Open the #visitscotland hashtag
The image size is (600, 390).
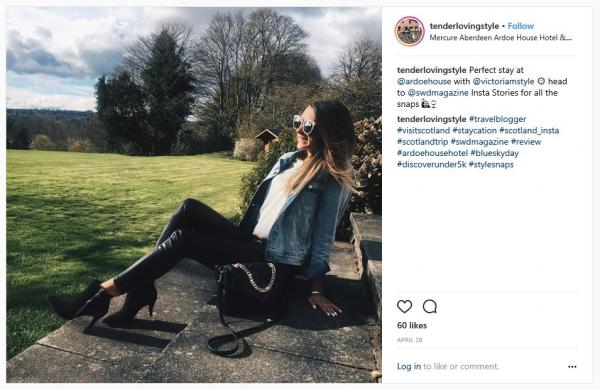coord(423,131)
